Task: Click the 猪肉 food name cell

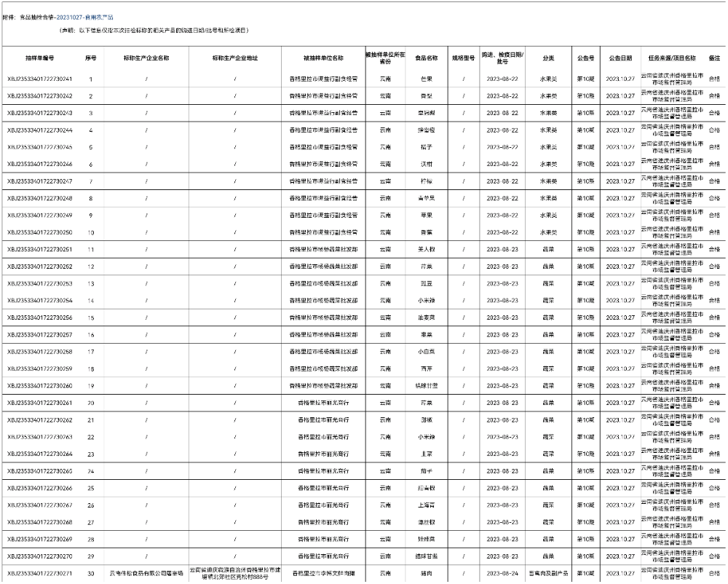Action: click(427, 573)
